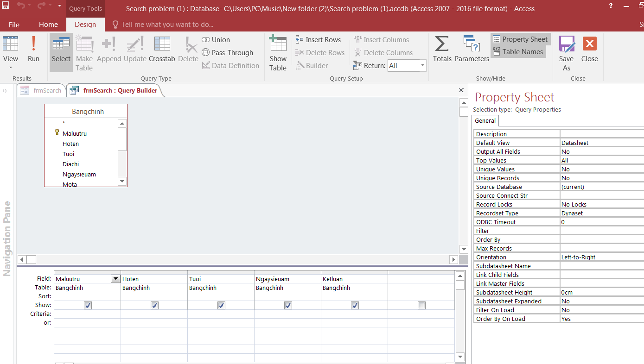Uncheck Show box for Ketluan column

355,305
